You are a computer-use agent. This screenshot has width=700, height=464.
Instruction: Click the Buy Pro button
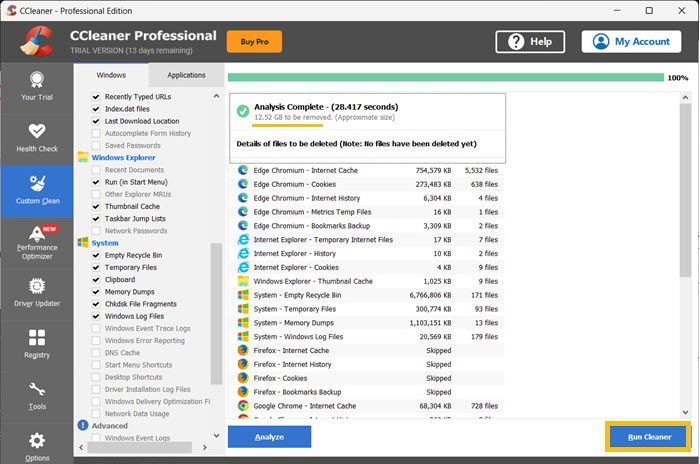(x=254, y=42)
